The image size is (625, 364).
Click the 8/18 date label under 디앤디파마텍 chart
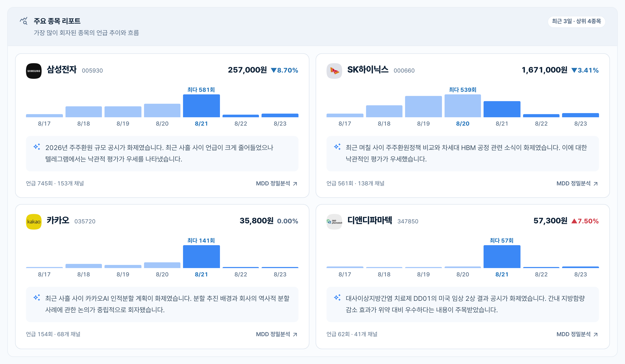(x=384, y=274)
